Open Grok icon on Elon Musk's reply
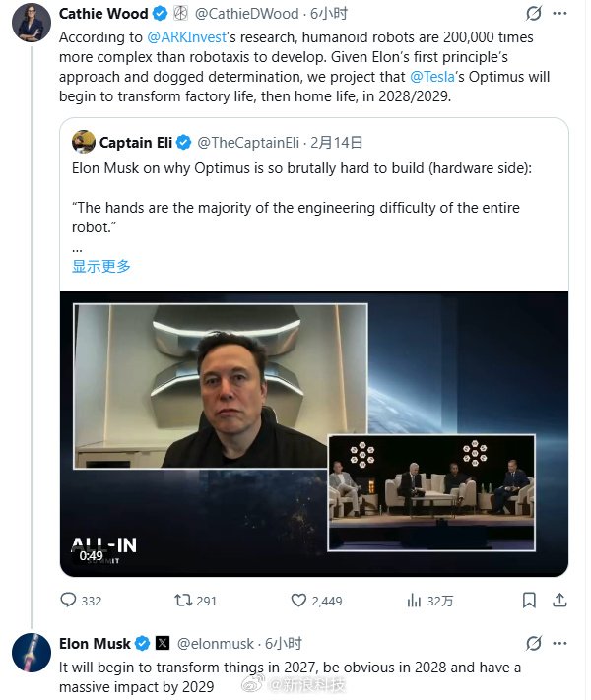 [534, 643]
